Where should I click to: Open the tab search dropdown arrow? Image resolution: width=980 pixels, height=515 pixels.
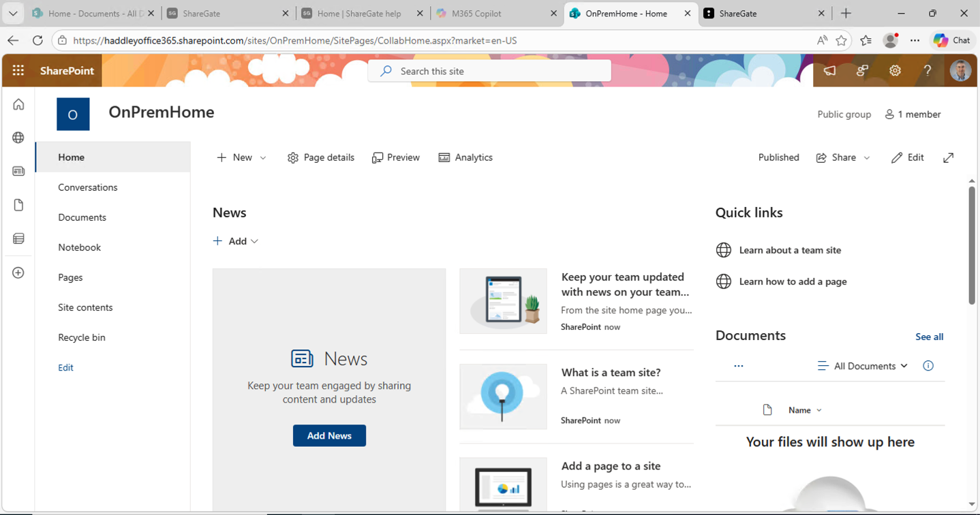coord(13,13)
